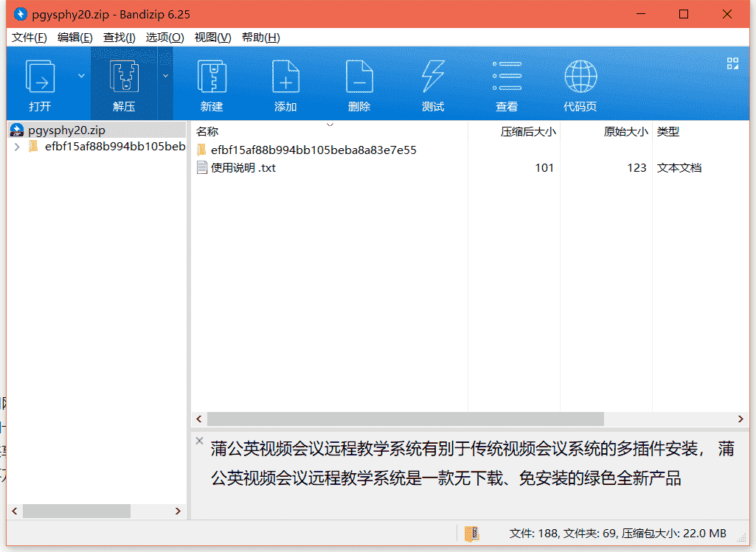Click the file list scroll left arrow
This screenshot has width=756, height=552.
[199, 419]
